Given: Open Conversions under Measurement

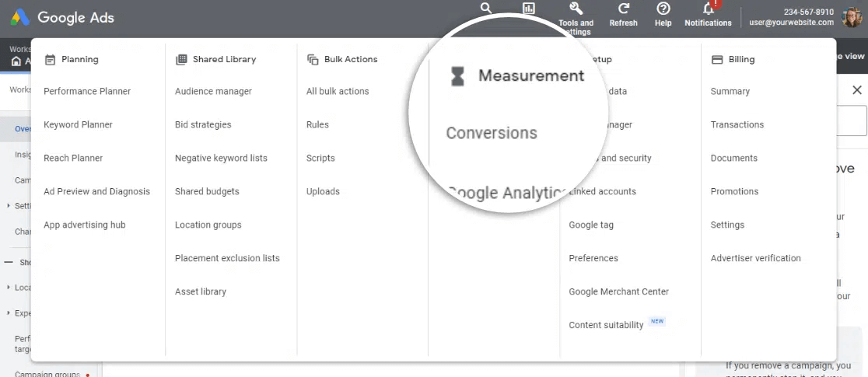Looking at the screenshot, I should (491, 133).
